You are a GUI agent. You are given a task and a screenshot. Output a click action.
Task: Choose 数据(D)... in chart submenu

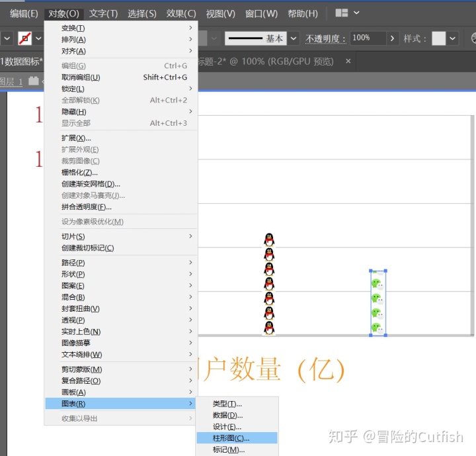tap(237, 415)
